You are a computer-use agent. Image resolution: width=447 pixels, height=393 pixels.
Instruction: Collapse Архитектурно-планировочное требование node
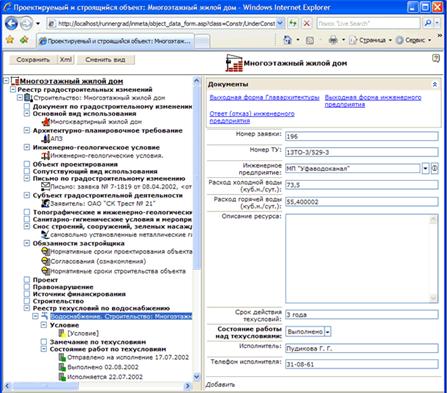click(27, 130)
